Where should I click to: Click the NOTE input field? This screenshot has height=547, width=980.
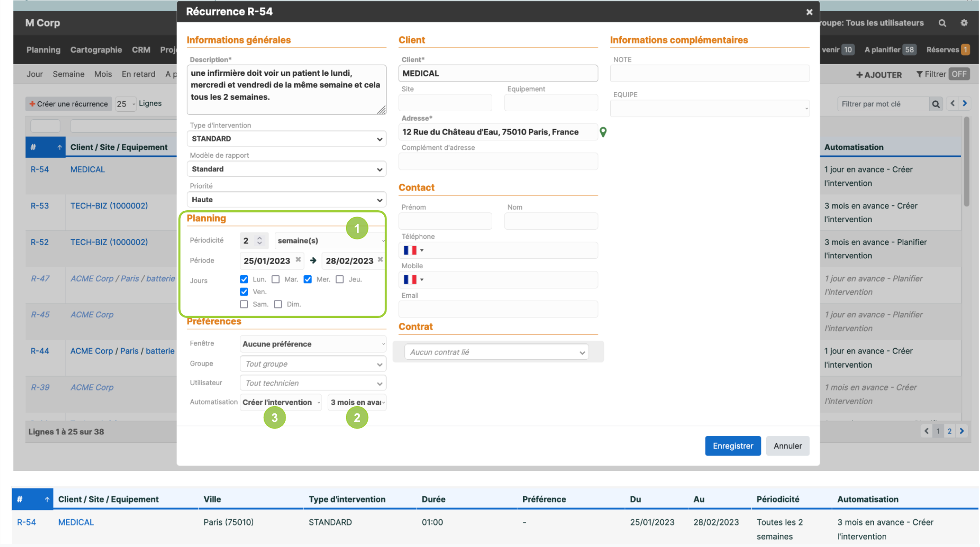coord(710,74)
